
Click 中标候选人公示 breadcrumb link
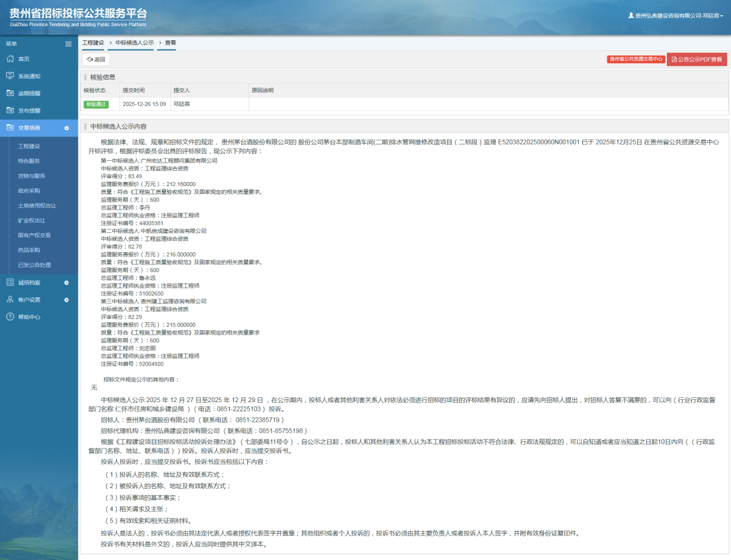pyautogui.click(x=135, y=43)
